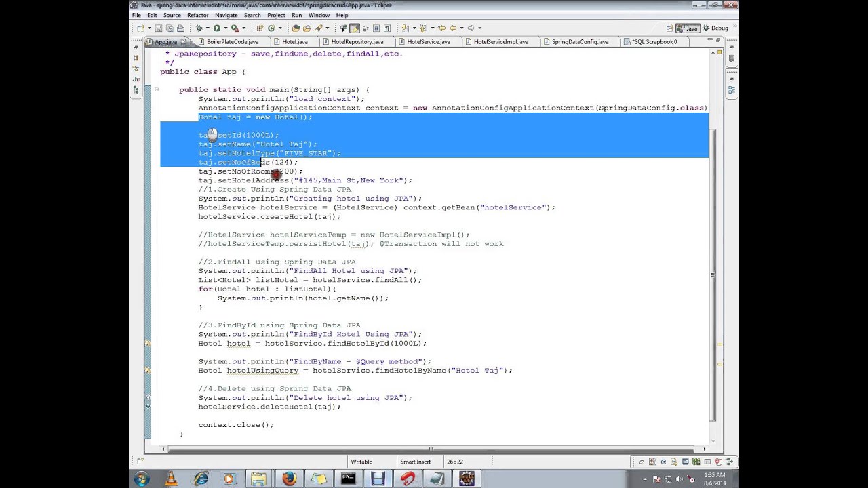Open Command Prompt from the taskbar
This screenshot has height=488, width=868.
point(348,479)
